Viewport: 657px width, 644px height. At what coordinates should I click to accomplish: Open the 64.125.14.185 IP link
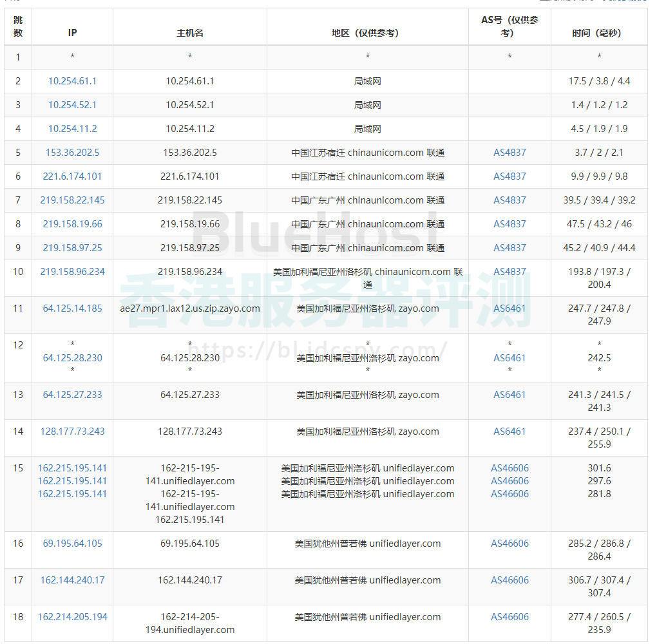coord(72,308)
